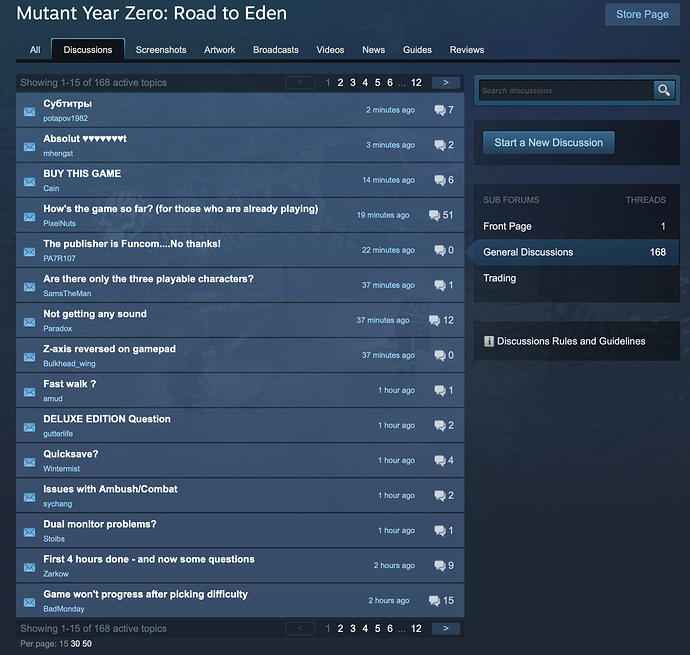
Task: Click reply bubble icon showing 51 comments
Action: [x=434, y=215]
